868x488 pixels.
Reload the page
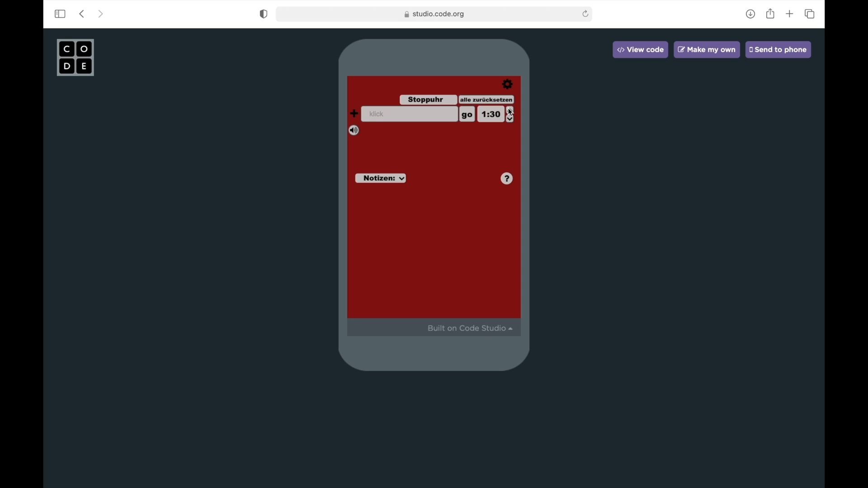click(585, 14)
